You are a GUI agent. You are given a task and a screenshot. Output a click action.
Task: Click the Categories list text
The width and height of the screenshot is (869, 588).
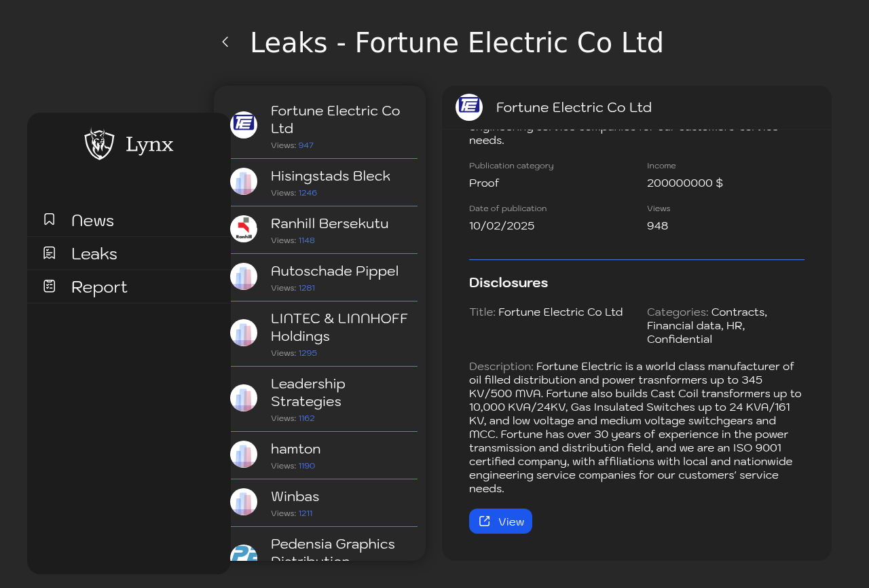(x=707, y=326)
